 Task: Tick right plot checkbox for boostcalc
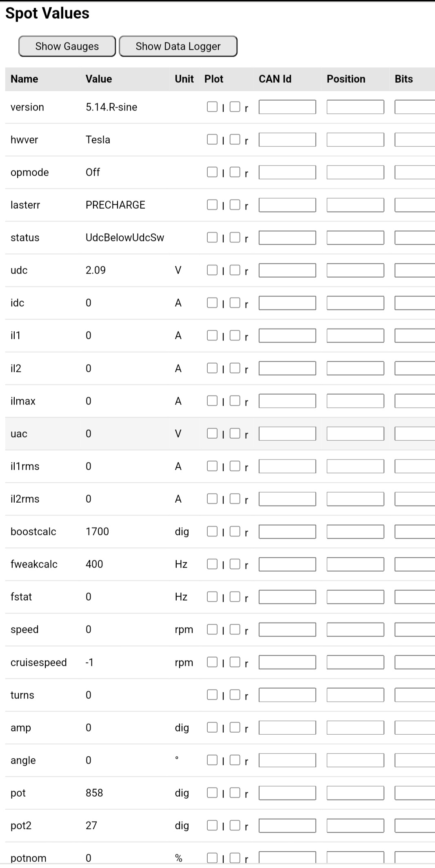235,531
